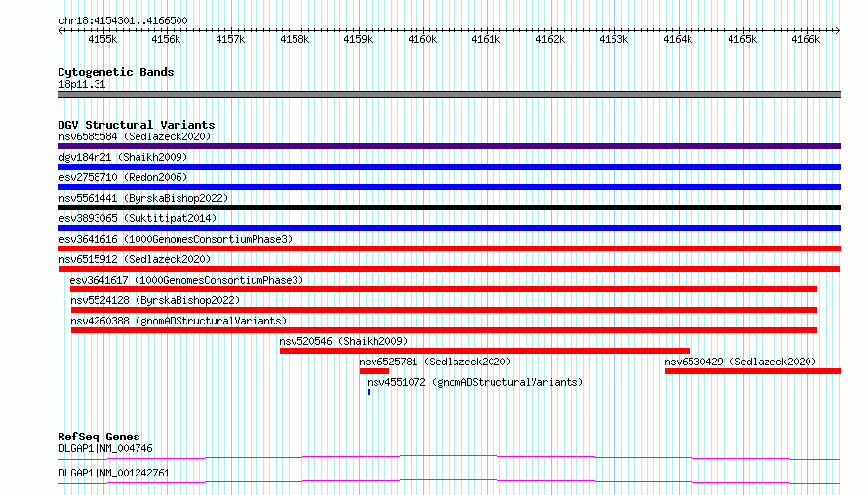Open the RefSeq Genes track title

(99, 437)
